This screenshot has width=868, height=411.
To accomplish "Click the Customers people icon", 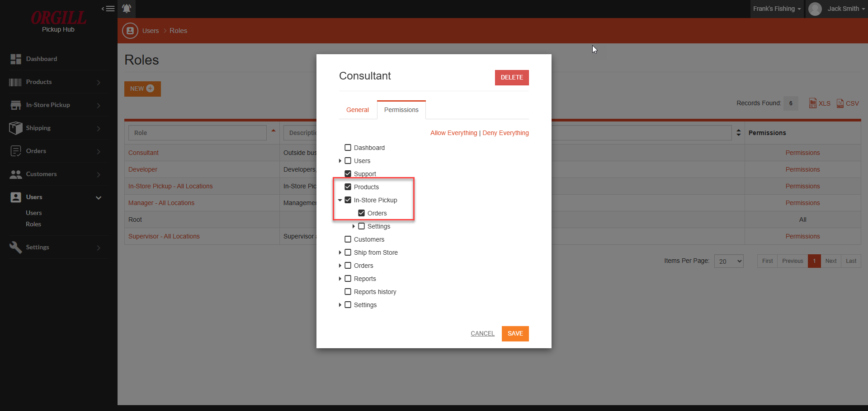I will [x=16, y=174].
